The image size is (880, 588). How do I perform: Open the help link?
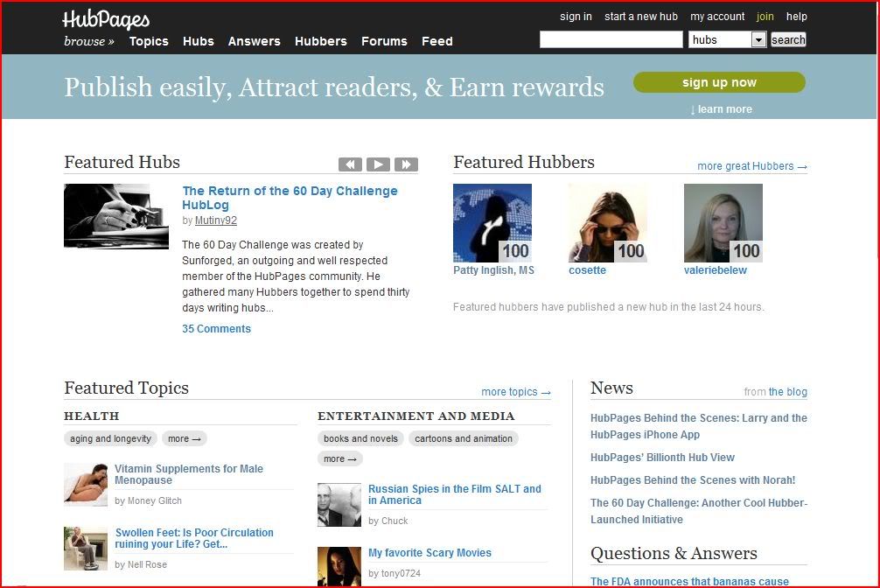tap(796, 17)
